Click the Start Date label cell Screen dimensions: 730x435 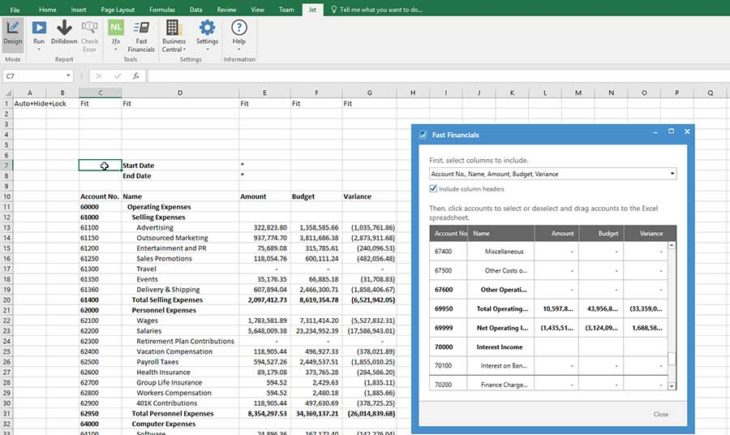click(180, 165)
